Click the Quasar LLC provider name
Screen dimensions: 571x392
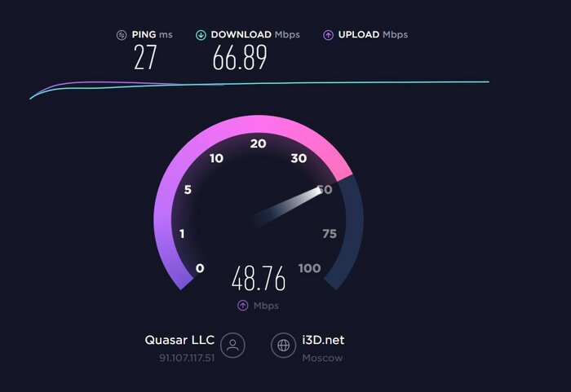[179, 340]
